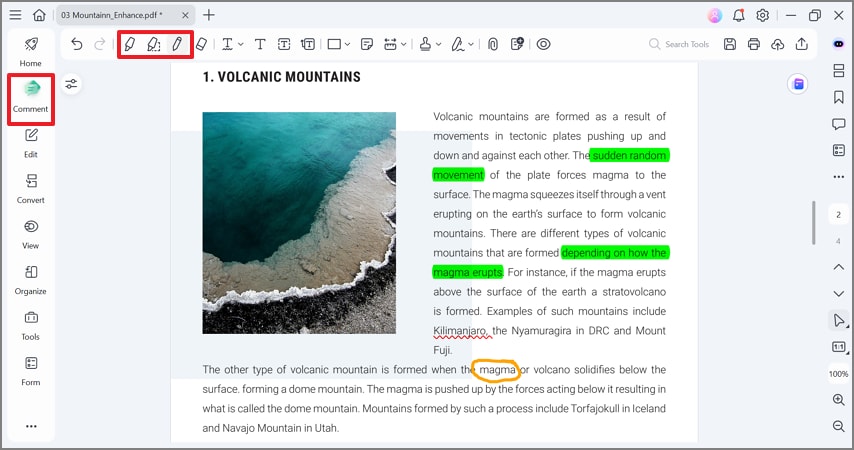Select the Rectangle shape tool
854x450 pixels.
(x=334, y=44)
